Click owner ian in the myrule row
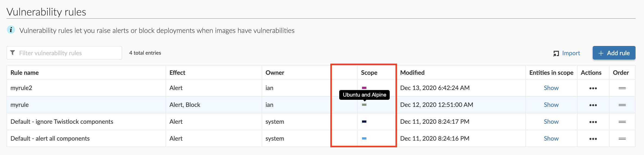The height and width of the screenshot is (155, 644). click(x=269, y=105)
